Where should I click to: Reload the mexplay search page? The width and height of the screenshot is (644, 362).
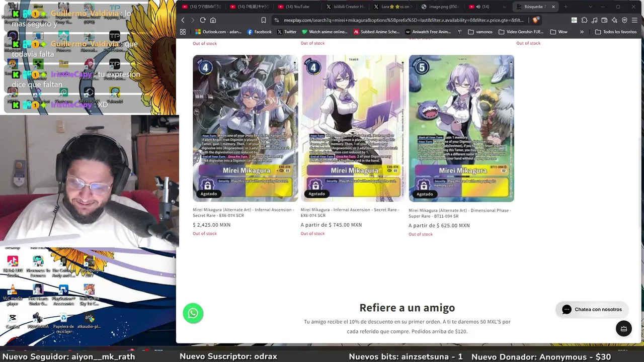(203, 20)
